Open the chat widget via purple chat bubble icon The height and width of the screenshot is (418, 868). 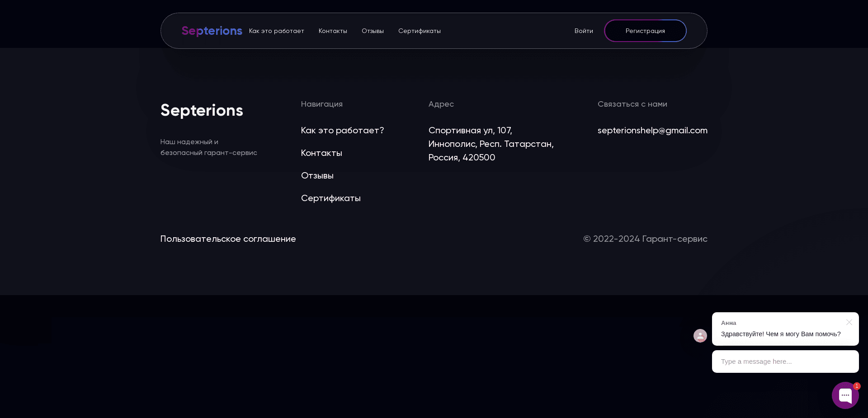[845, 395]
